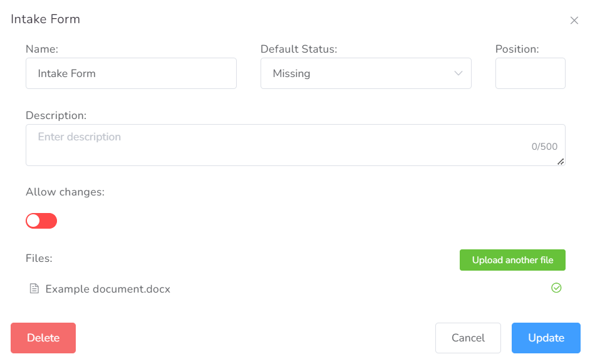Click the red Delete button

coord(43,338)
